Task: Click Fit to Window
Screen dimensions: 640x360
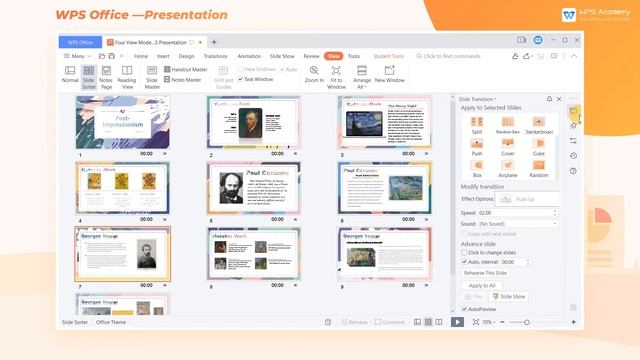Action: tap(336, 77)
